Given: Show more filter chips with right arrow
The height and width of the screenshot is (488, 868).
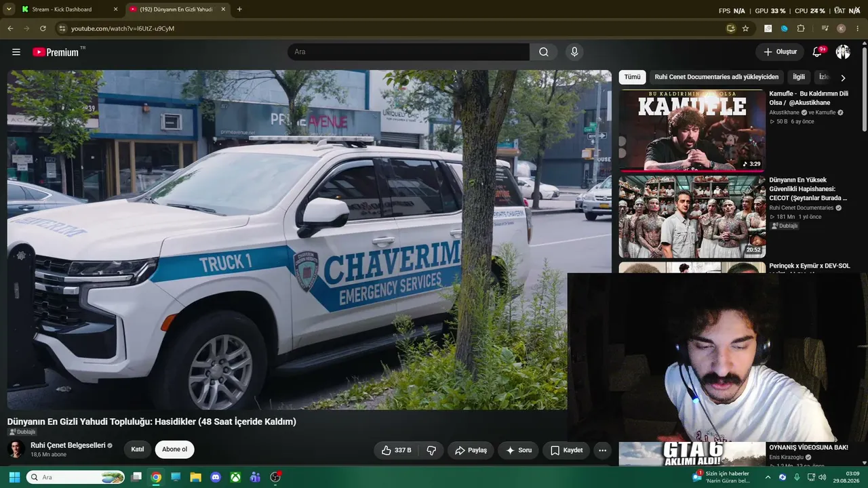Looking at the screenshot, I should [843, 78].
